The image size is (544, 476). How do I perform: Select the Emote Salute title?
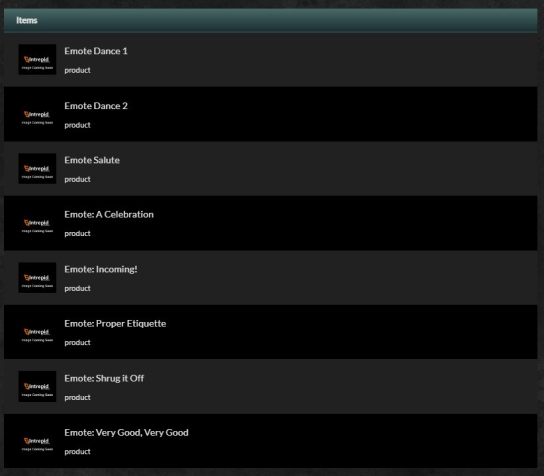tap(92, 160)
